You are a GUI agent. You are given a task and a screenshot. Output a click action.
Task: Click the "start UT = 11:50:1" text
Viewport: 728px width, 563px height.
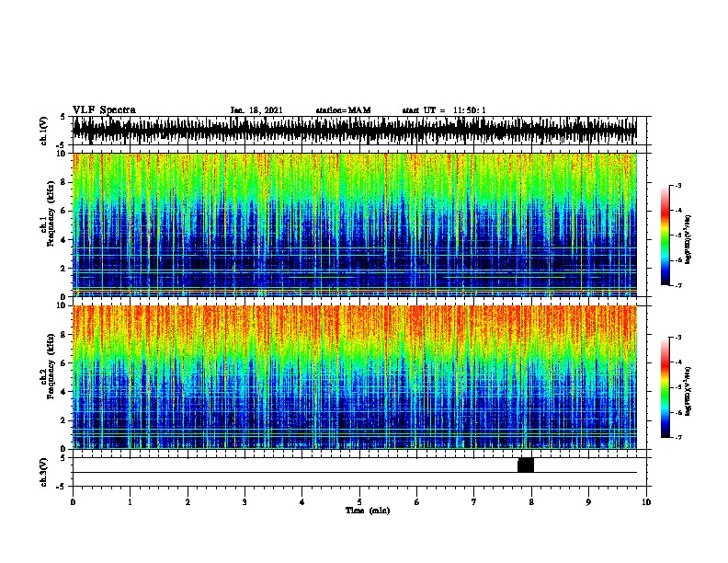444,110
